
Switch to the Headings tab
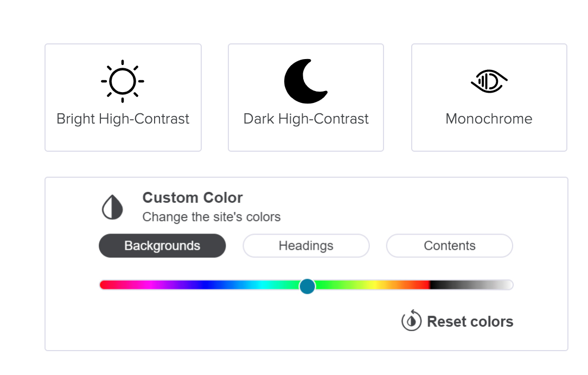[x=306, y=245]
